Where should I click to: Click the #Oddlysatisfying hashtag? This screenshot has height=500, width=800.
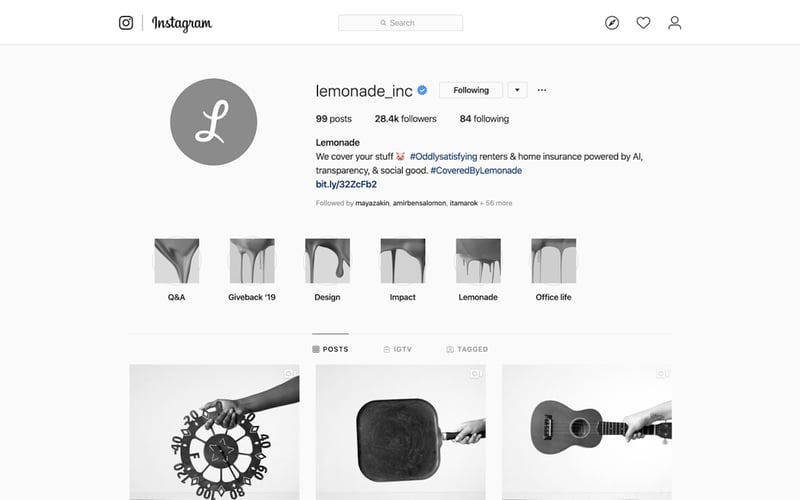click(x=443, y=157)
